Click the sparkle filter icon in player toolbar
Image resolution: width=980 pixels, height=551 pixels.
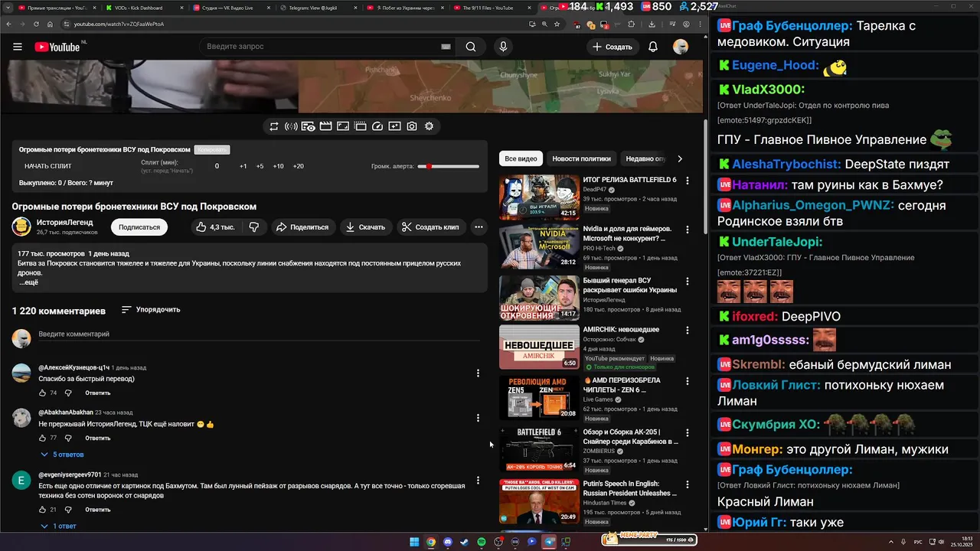[x=394, y=126]
